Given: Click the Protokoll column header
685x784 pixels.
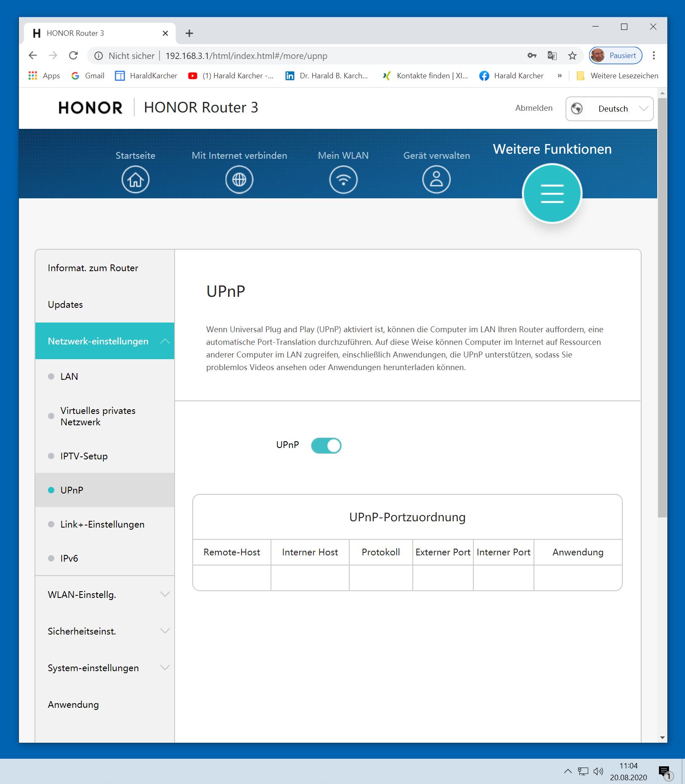Looking at the screenshot, I should click(381, 552).
